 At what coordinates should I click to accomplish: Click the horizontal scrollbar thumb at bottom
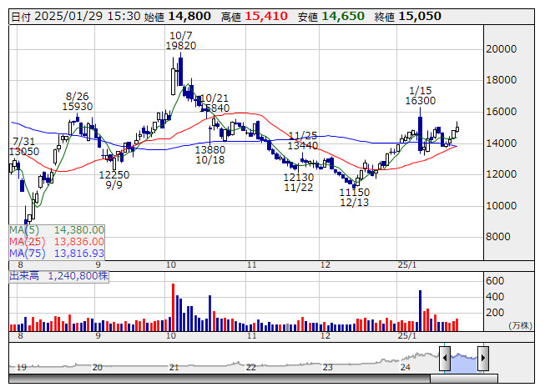464,378
